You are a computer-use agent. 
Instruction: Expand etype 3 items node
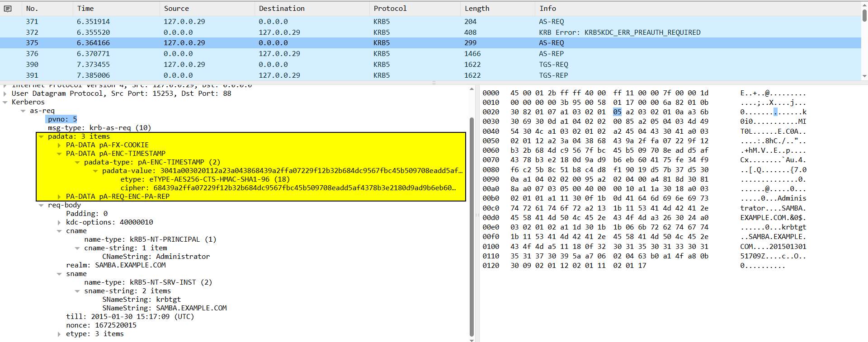pyautogui.click(x=59, y=334)
